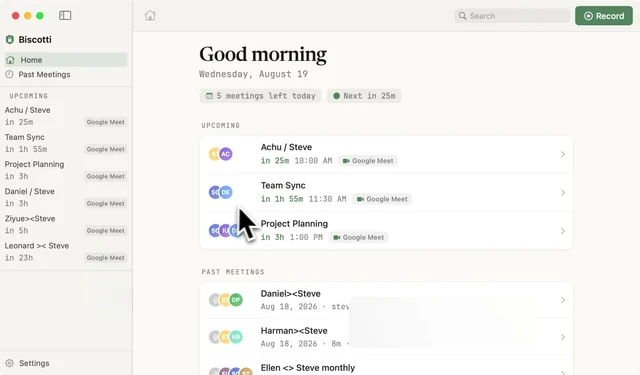Open sidebar Daniel / Steve upcoming meeting
The height and width of the screenshot is (375, 640).
click(x=66, y=197)
